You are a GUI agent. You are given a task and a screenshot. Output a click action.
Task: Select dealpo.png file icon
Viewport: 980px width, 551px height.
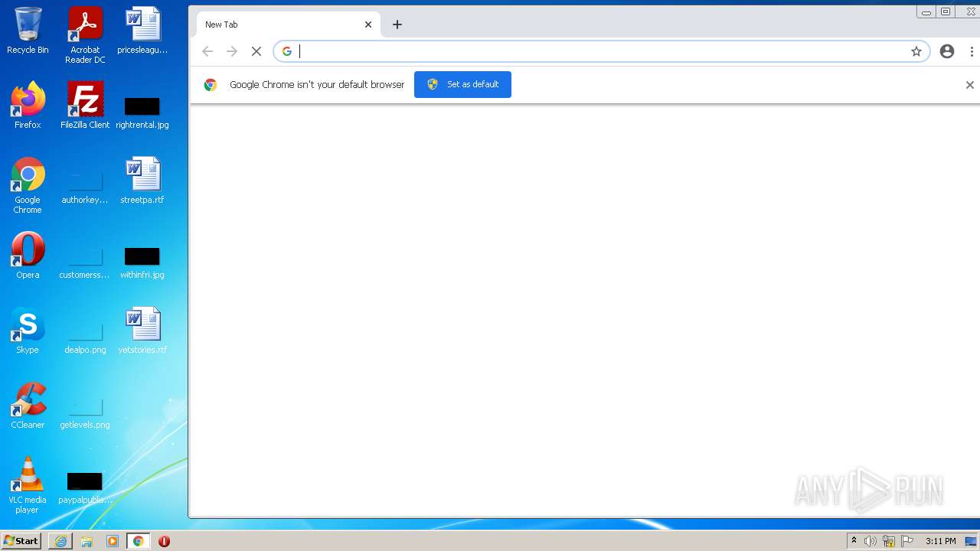[85, 337]
